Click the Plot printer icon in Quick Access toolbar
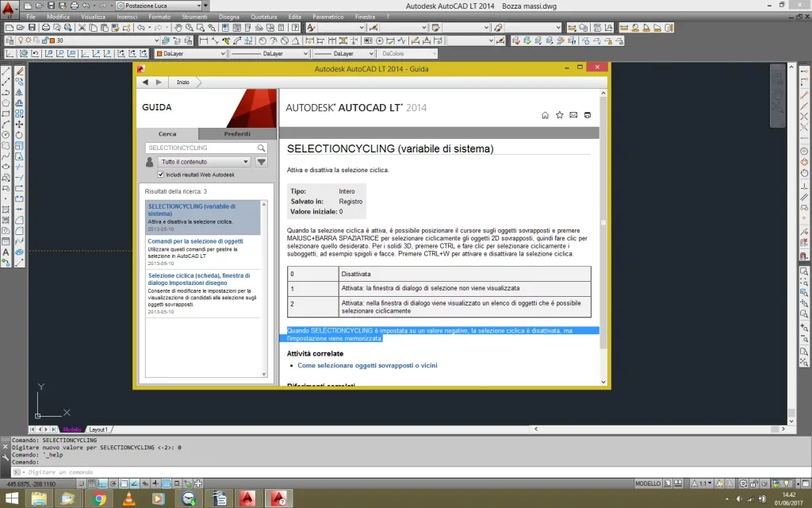This screenshot has width=812, height=508. tap(74, 6)
